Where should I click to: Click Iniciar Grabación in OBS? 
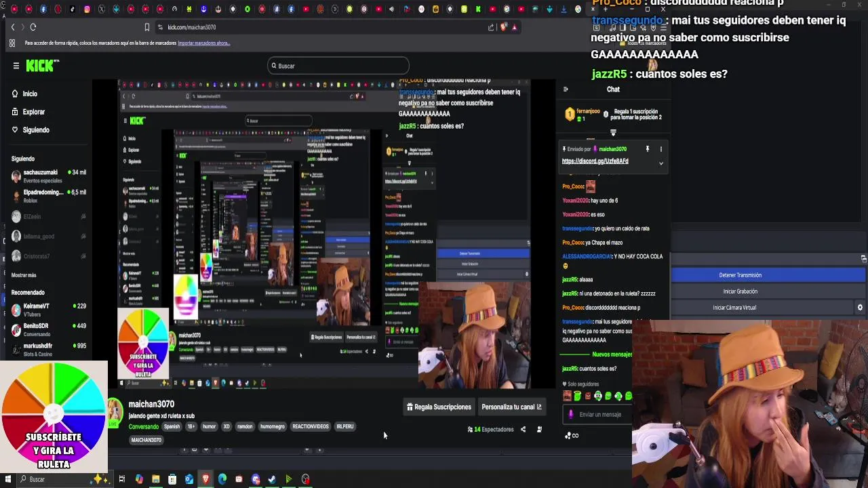coord(768,291)
